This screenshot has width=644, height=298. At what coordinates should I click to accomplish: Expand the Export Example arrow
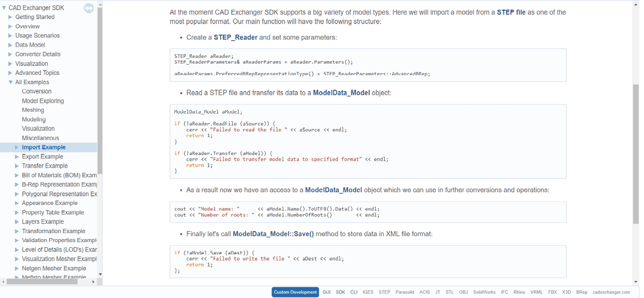tap(17, 157)
